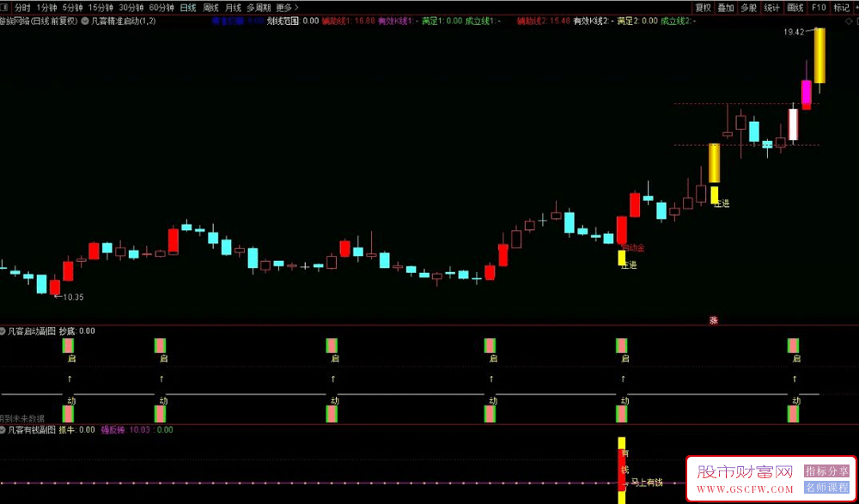Select the magenta candlestick near the top
Viewport: 859px width, 504px height.
[807, 92]
